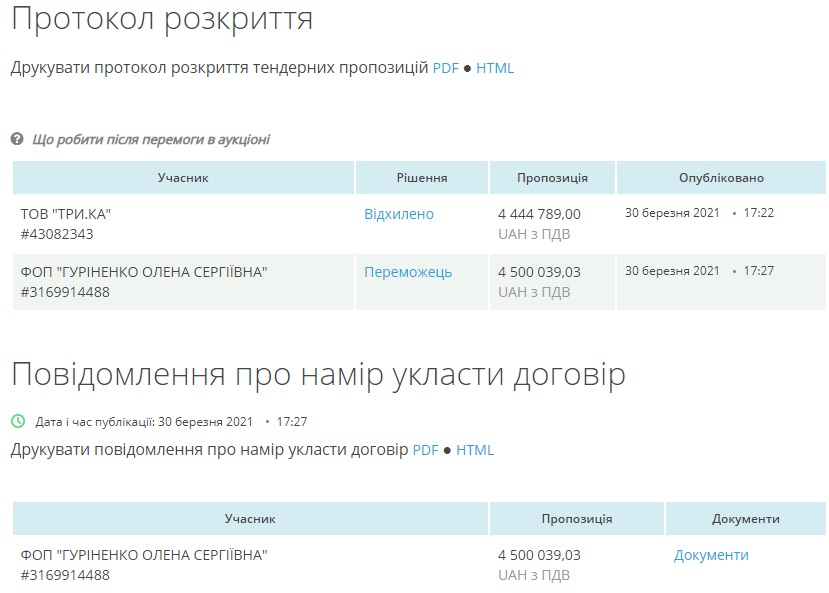The width and height of the screenshot is (829, 593).
Task: Select the code #43082343
Action: (x=57, y=234)
